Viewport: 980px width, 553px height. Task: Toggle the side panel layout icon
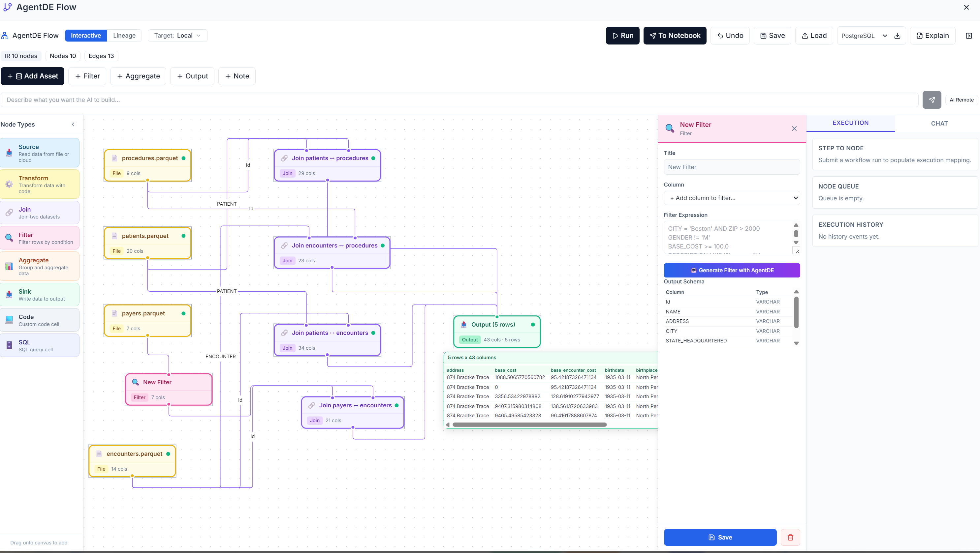click(968, 36)
